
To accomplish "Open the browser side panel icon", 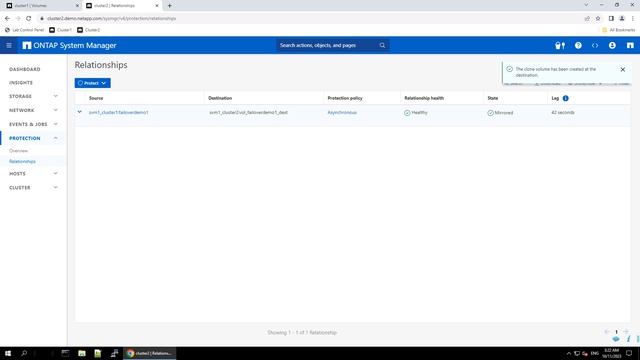I will [x=611, y=18].
